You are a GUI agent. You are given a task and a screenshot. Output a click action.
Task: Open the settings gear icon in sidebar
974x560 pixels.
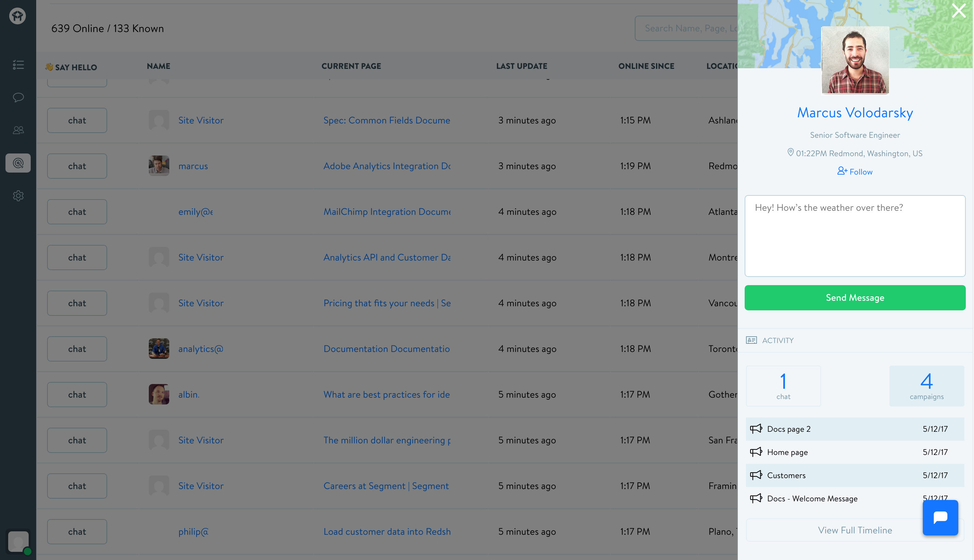18,196
